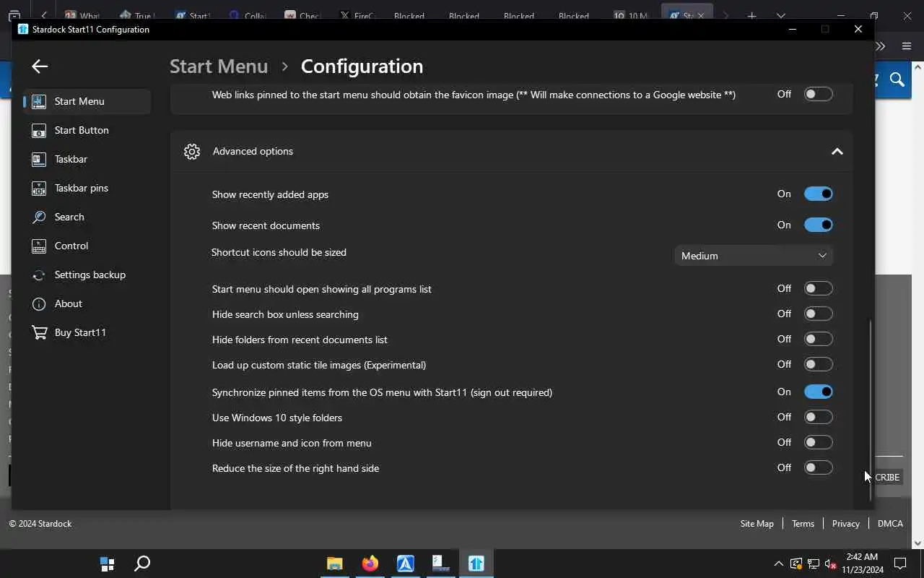Switch to the 10 M browser tab
The width and height of the screenshot is (924, 578).
(632, 15)
